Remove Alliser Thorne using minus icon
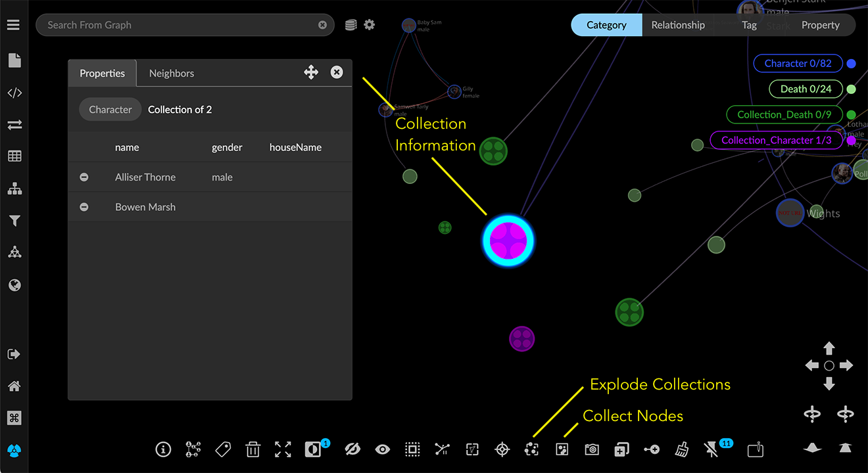Image resolution: width=868 pixels, height=473 pixels. coord(84,177)
